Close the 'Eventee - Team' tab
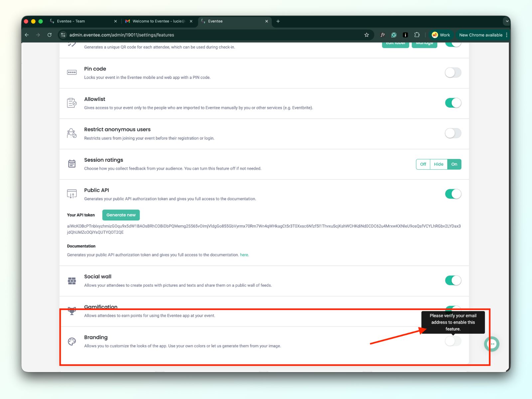532x399 pixels. (115, 21)
